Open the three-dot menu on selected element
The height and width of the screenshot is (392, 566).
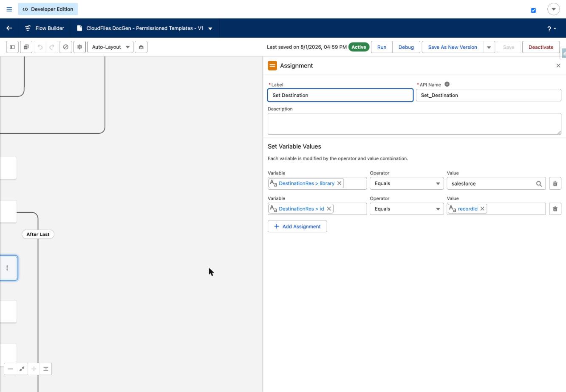point(7,268)
